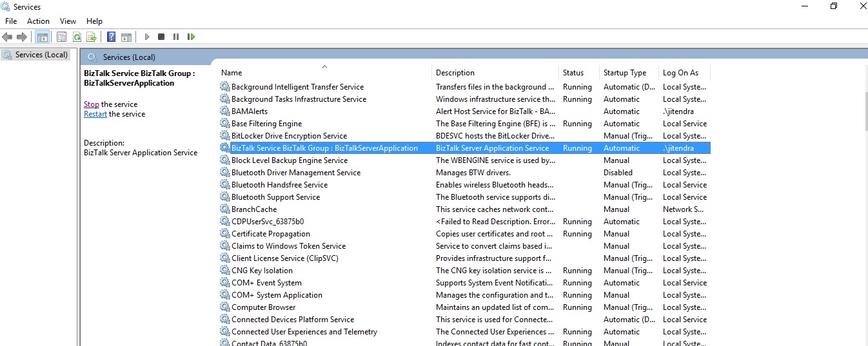Click gear icon beside BranchCache service

[224, 209]
